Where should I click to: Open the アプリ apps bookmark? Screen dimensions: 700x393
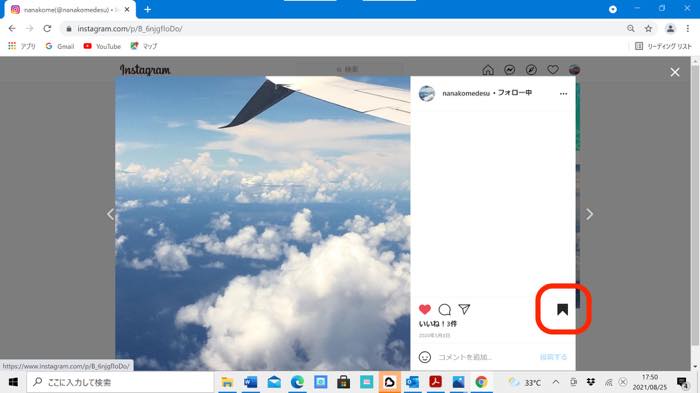point(21,46)
